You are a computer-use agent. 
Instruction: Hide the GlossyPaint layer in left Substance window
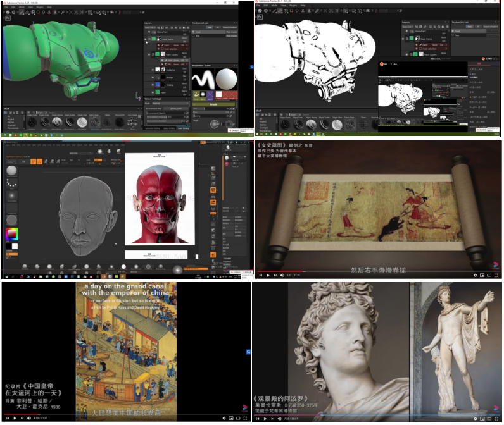[149, 32]
